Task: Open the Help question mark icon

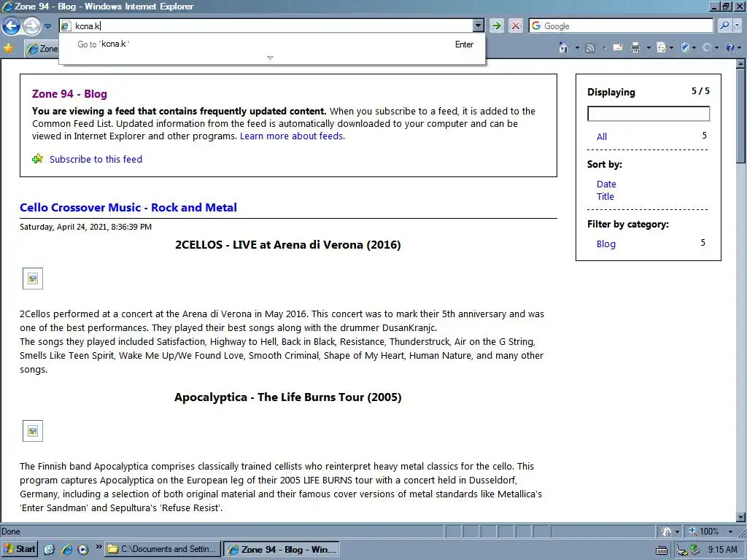Action: click(x=729, y=47)
